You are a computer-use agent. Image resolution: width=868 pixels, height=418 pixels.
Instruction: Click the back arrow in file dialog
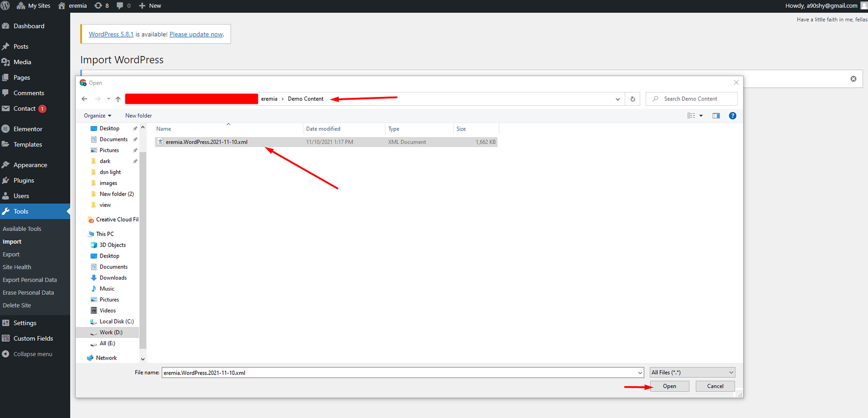[85, 99]
